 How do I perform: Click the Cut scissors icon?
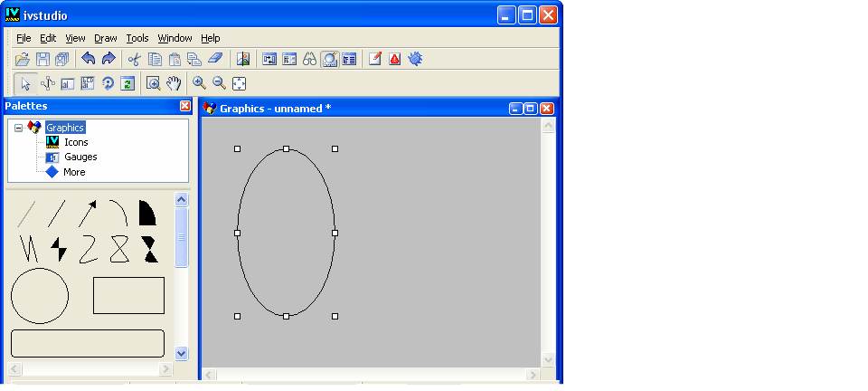point(135,59)
